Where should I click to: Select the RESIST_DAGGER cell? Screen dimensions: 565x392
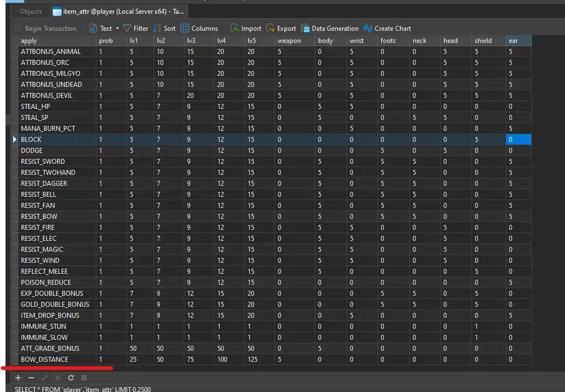(x=57, y=183)
